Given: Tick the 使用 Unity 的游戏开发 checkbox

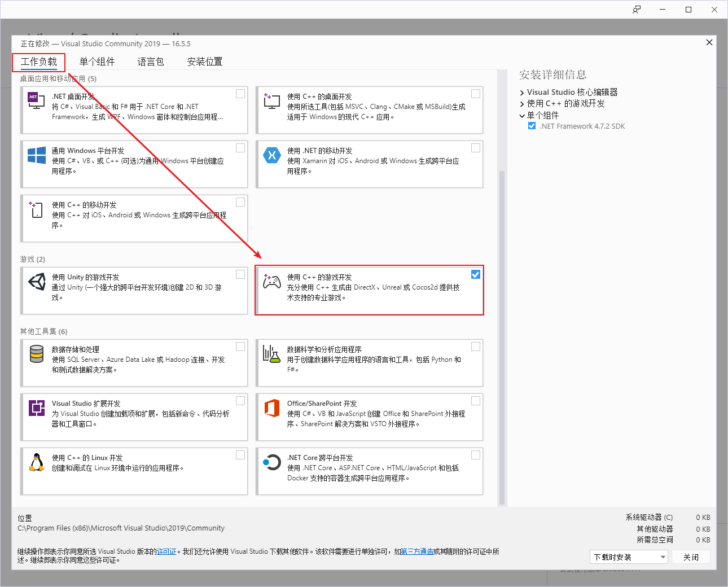Looking at the screenshot, I should pyautogui.click(x=240, y=274).
